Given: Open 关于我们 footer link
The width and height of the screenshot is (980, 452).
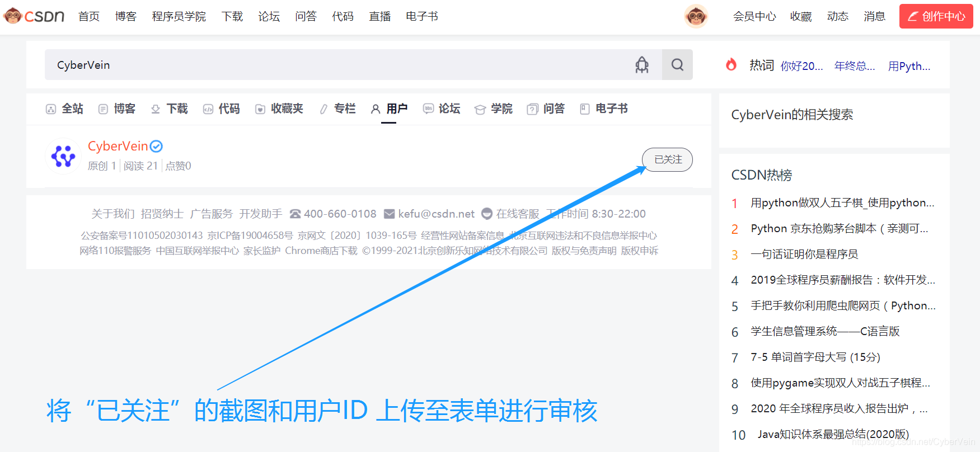Looking at the screenshot, I should (x=113, y=214).
